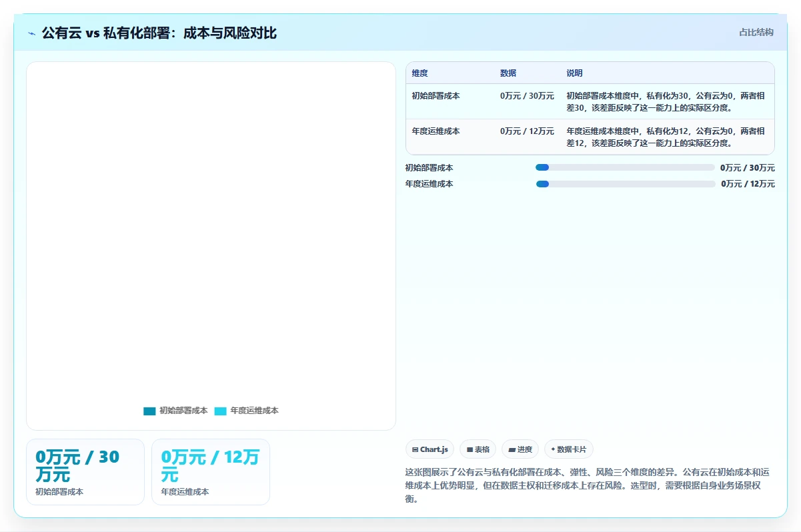Click the 初始部署成本 progress row label
This screenshot has height=532, width=801.
(x=430, y=168)
